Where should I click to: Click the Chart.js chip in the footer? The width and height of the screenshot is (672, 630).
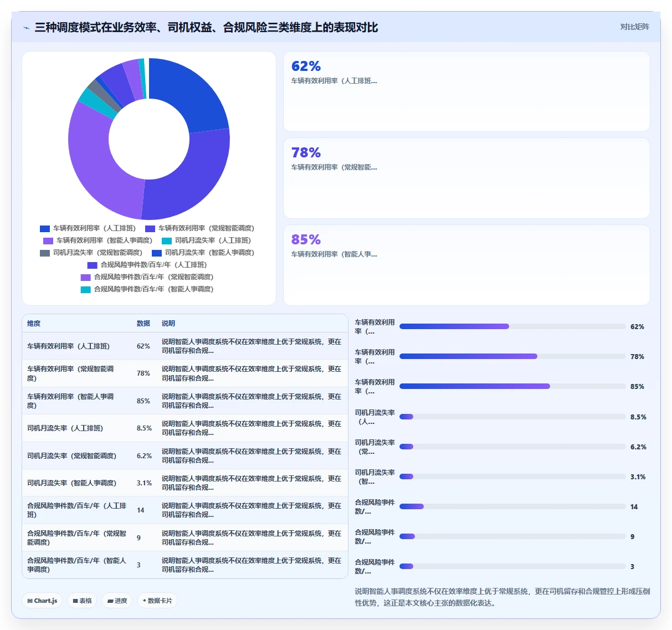(x=42, y=601)
